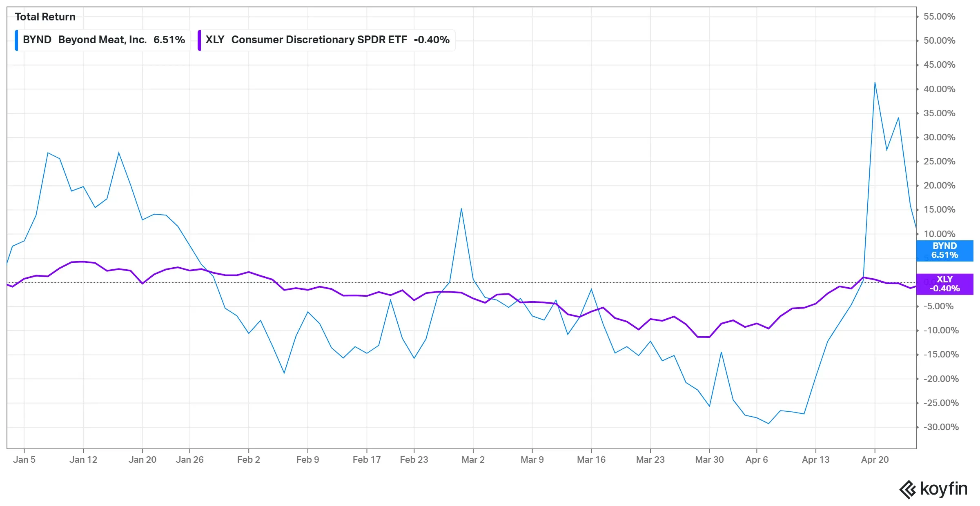
Task: Click the purple XLY color swatch
Action: tap(199, 40)
